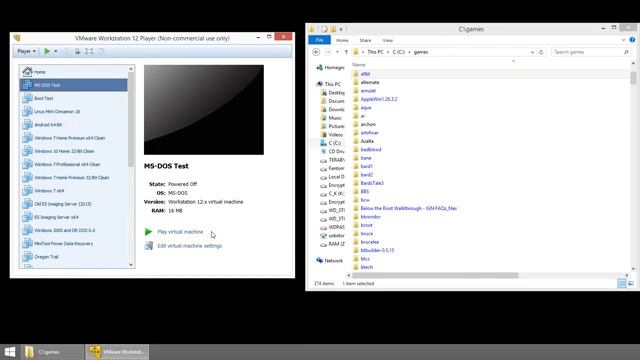Image resolution: width=640 pixels, height=360 pixels.
Task: Select the archon folder
Action: (368, 124)
